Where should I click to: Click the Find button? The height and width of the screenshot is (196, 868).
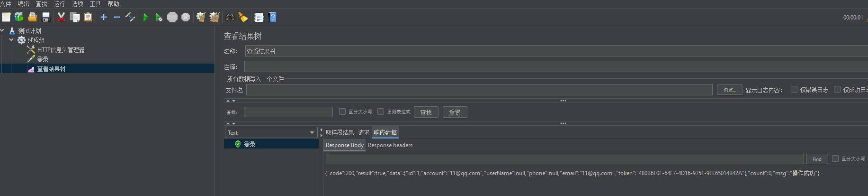(x=817, y=159)
